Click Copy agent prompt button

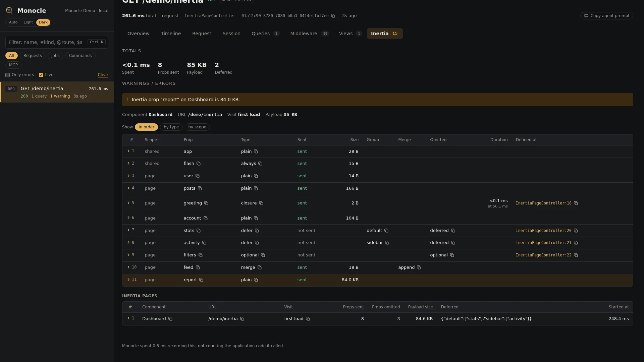coord(606,16)
